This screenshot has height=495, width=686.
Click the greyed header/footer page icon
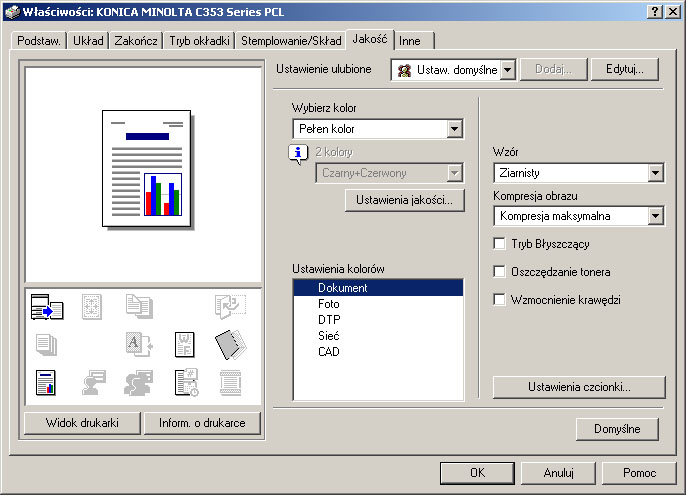pos(230,383)
